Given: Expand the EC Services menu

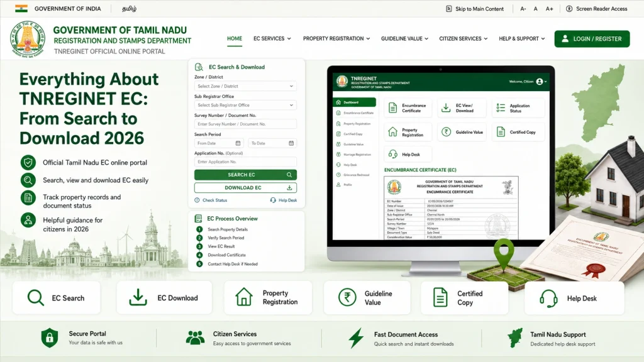Looking at the screenshot, I should pyautogui.click(x=272, y=38).
